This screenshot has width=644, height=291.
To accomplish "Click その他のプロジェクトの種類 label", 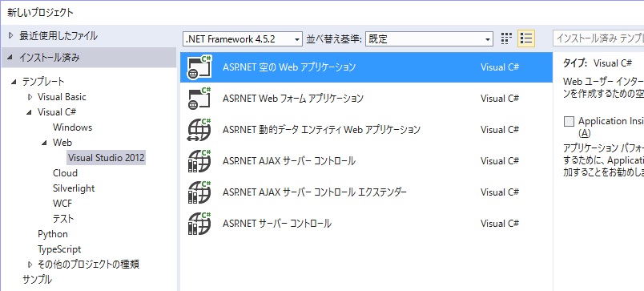I will point(88,265).
